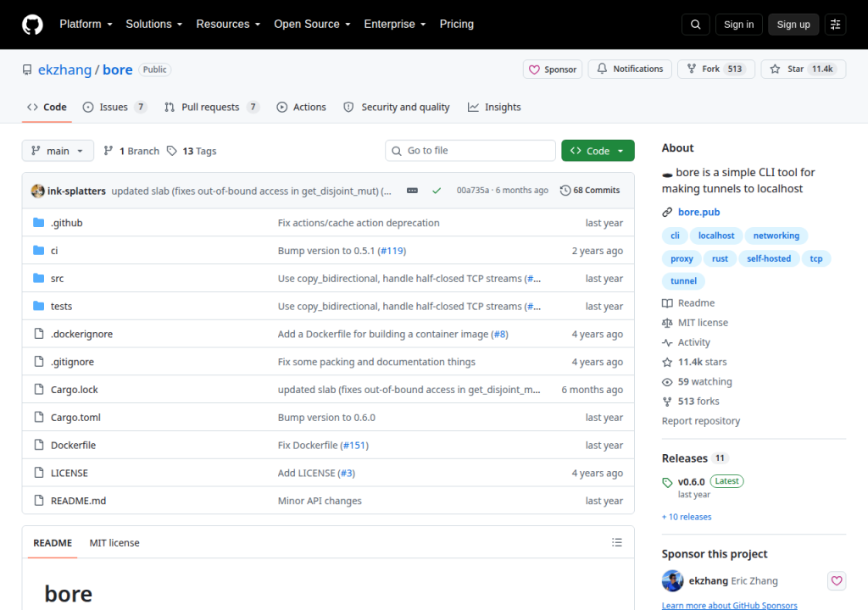Viewport: 868px width, 610px height.
Task: Click the folder icon for src
Action: [39, 278]
